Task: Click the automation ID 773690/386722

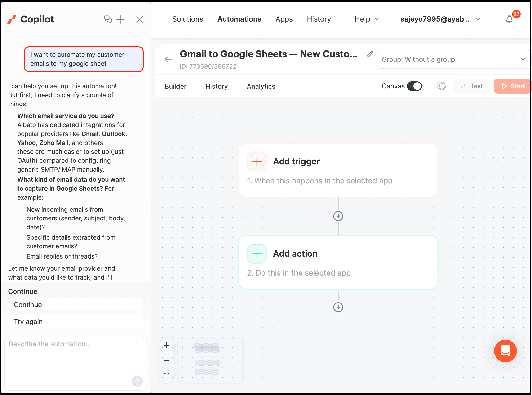Action: point(208,66)
